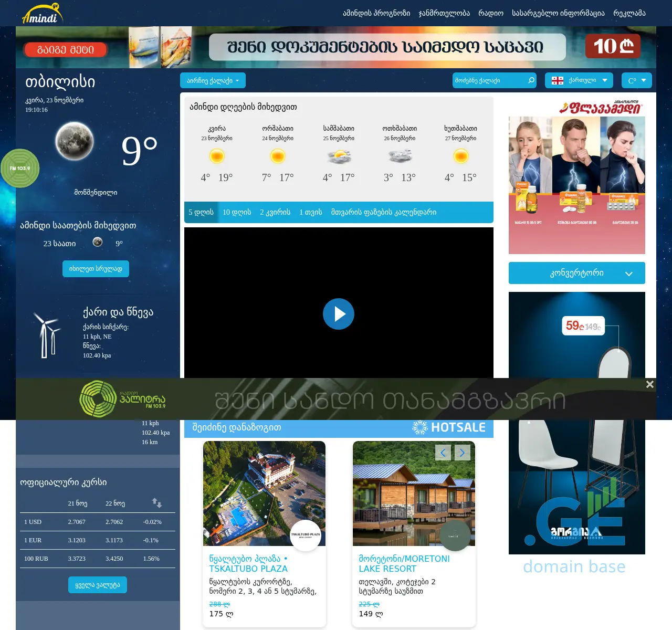This screenshot has width=672, height=630.
Task: Open the FM 103.9 radio widget
Action: pos(20,168)
